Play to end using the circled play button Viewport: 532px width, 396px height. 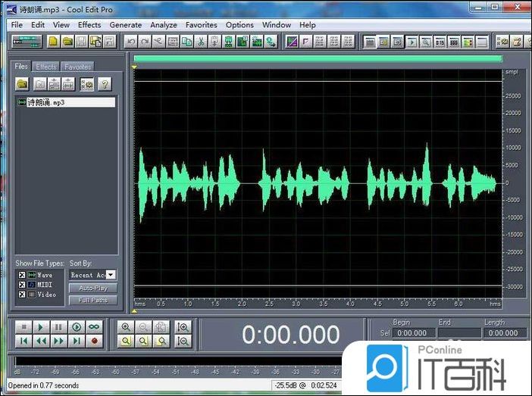point(77,327)
